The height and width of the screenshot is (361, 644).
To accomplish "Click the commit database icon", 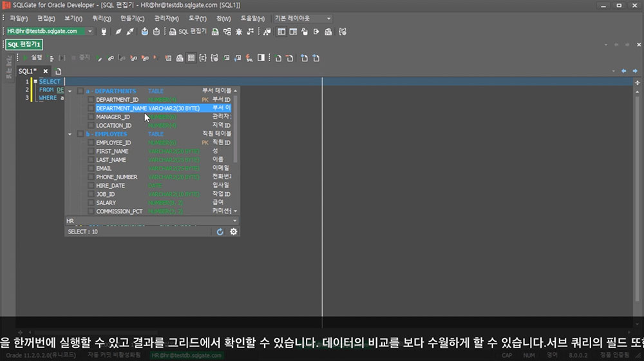I will (x=144, y=32).
